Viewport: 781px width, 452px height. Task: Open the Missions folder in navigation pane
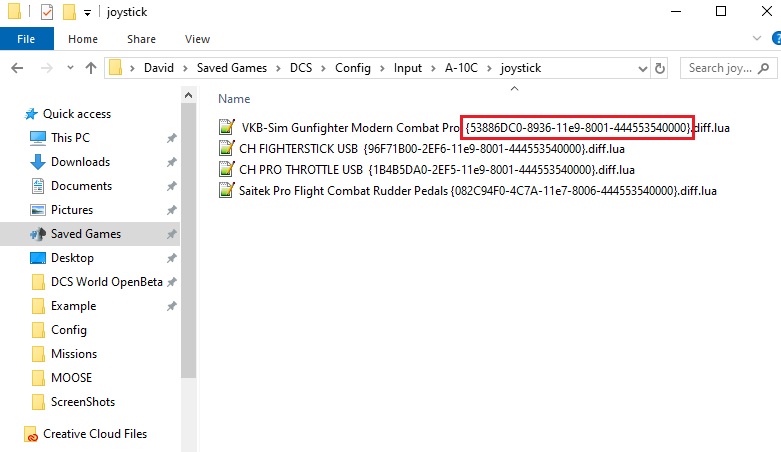click(74, 354)
